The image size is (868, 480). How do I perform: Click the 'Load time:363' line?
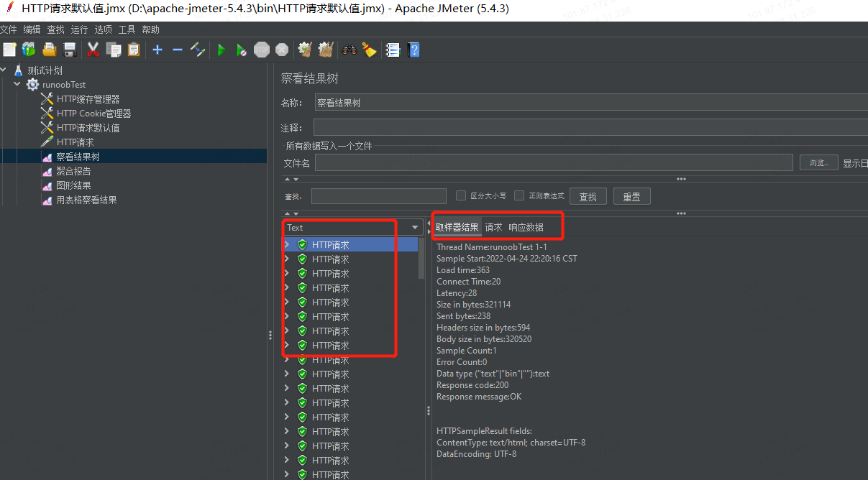463,269
